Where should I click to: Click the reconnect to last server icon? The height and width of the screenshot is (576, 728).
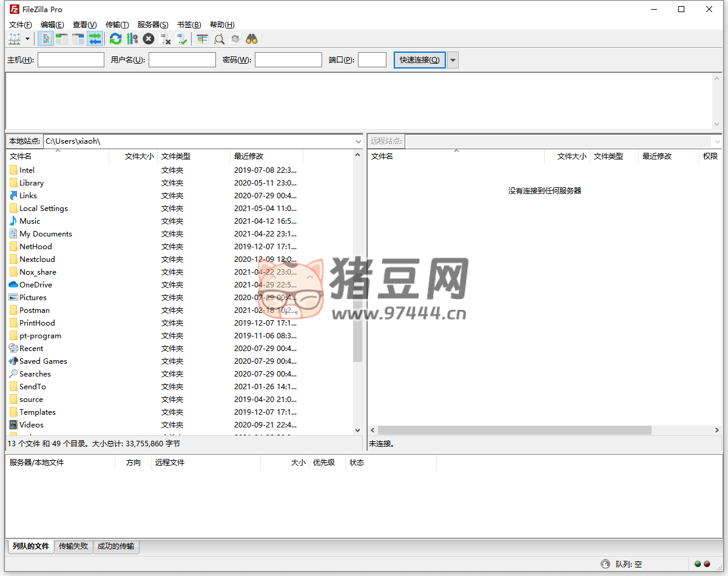[x=181, y=39]
